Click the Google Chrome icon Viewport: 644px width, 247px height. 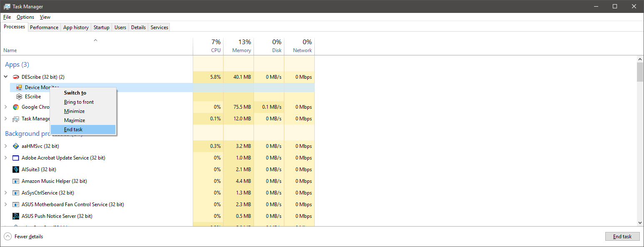click(x=16, y=107)
